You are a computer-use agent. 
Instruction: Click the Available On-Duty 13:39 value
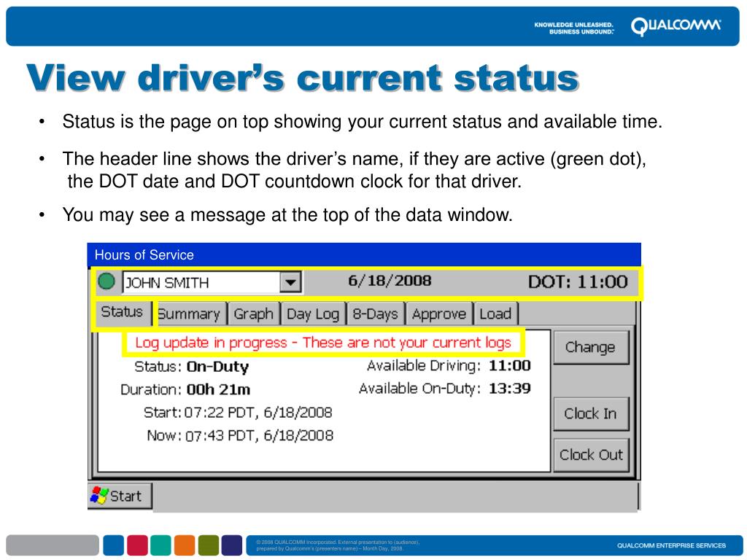pyautogui.click(x=510, y=389)
